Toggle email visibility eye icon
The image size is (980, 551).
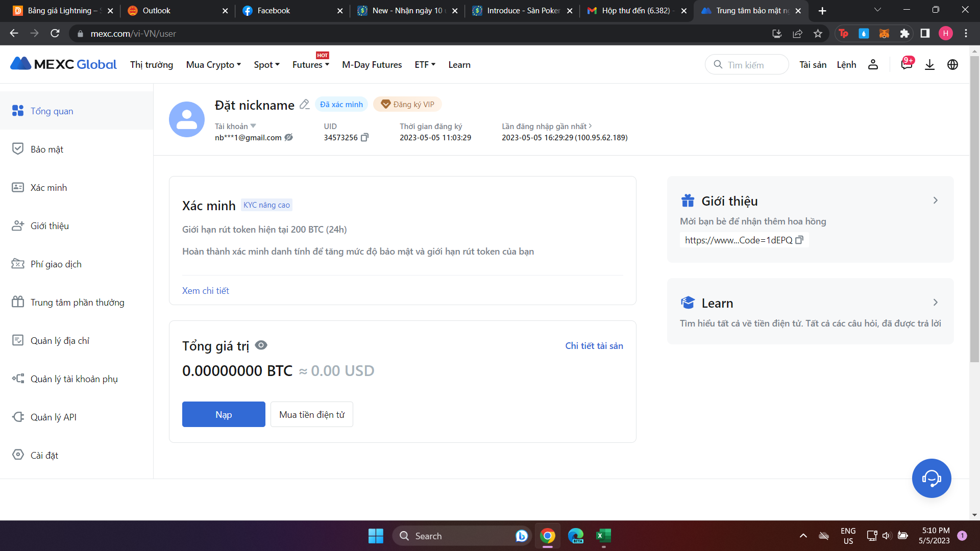tap(289, 137)
